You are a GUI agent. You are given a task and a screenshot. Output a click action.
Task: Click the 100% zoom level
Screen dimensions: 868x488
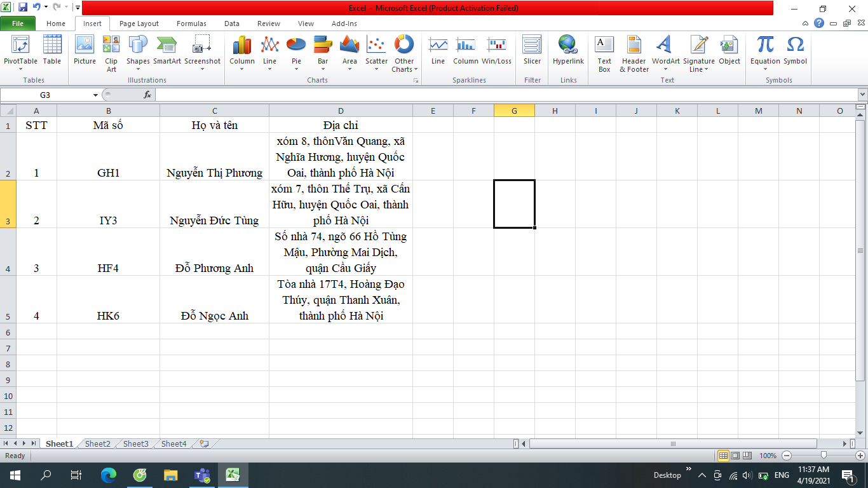coord(768,456)
